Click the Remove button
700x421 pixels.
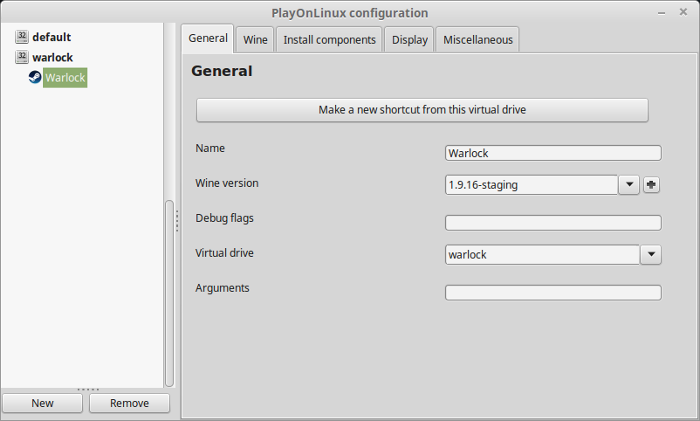pos(129,403)
